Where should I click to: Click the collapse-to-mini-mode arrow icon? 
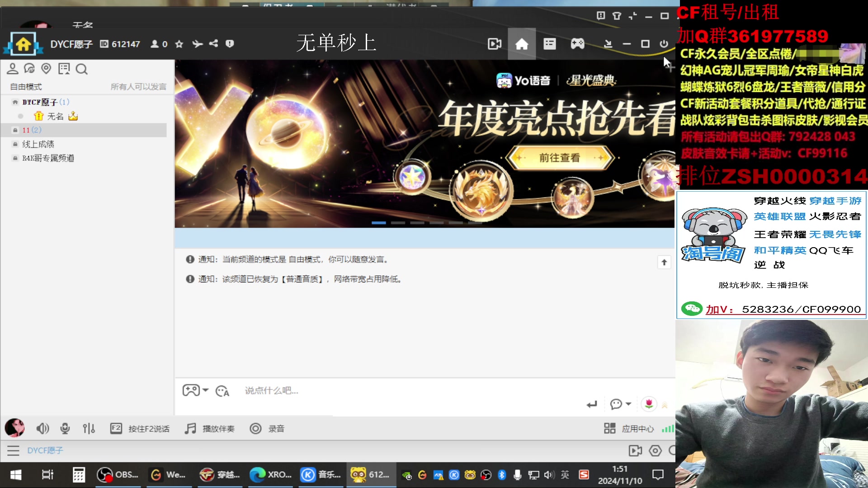pos(608,44)
